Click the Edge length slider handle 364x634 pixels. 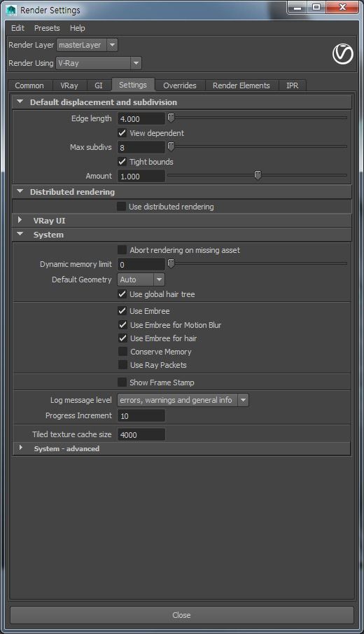[x=171, y=118]
